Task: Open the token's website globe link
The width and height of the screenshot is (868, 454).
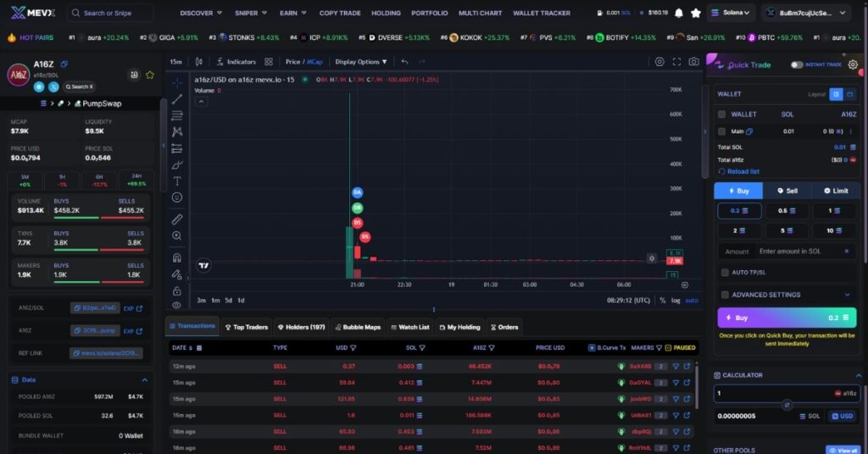Action: [39, 86]
